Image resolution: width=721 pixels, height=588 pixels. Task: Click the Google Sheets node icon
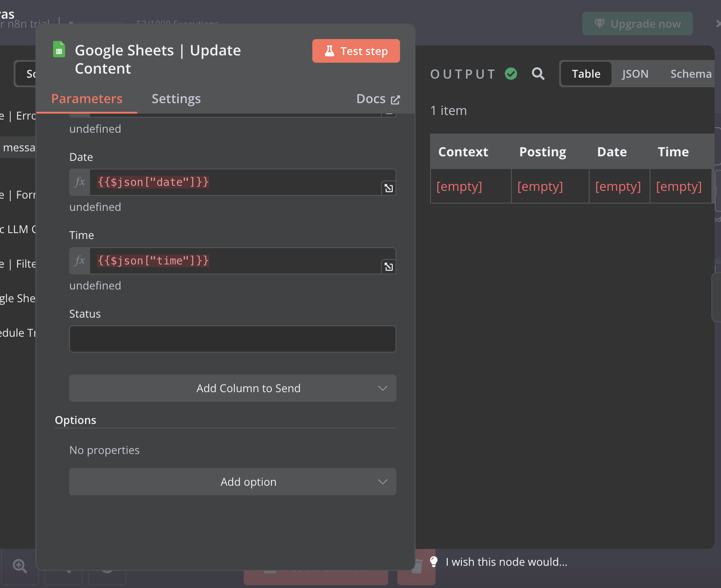coord(59,49)
